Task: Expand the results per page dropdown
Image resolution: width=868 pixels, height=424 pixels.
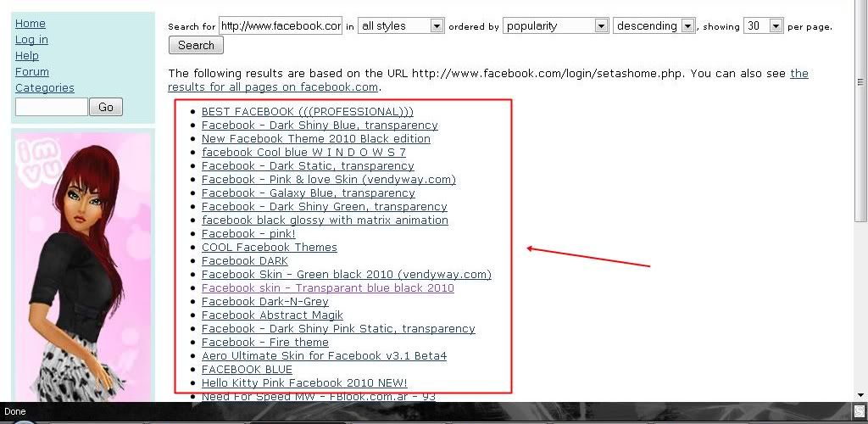Action: click(x=763, y=26)
